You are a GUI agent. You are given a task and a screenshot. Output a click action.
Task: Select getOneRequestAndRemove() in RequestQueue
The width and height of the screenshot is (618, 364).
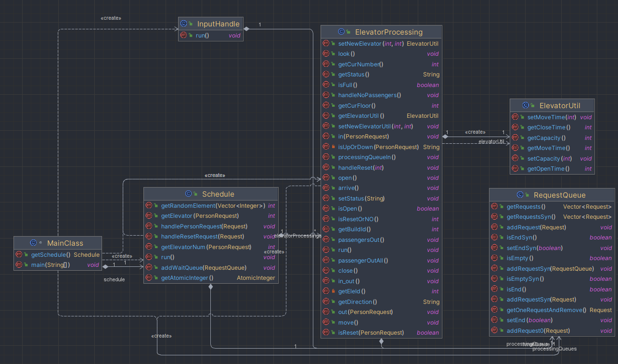[x=552, y=310]
